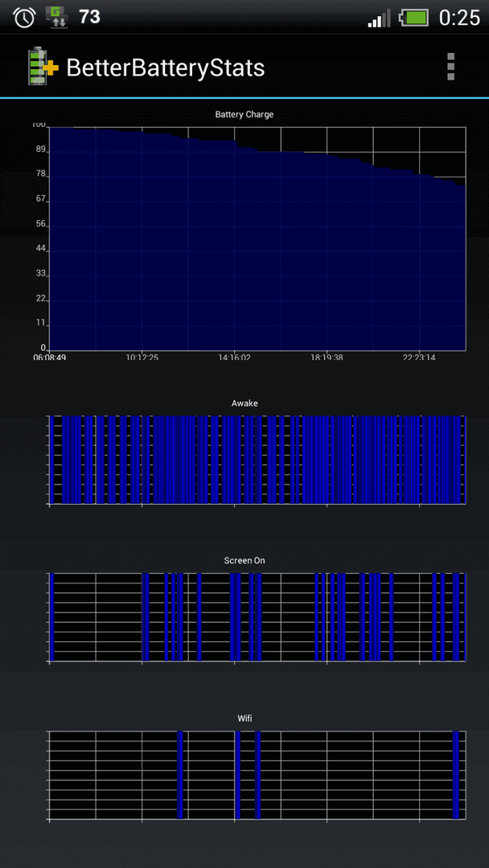Tap the 22 battery level axis label

tap(40, 300)
